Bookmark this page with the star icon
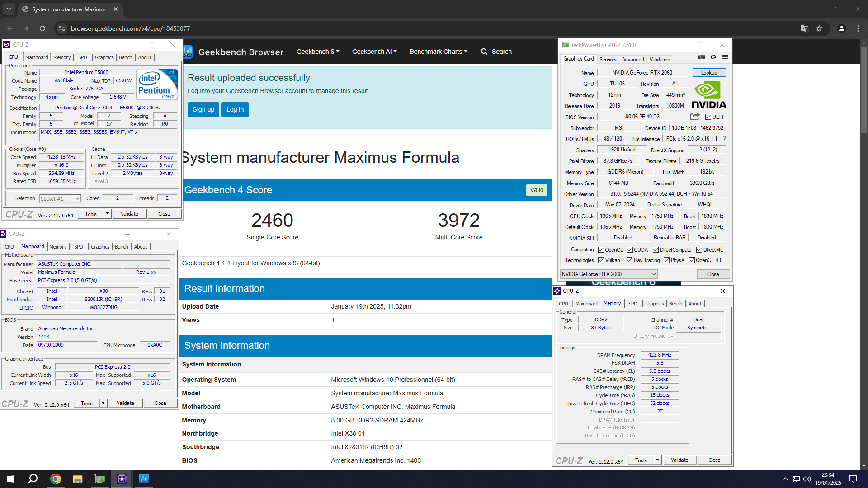 819,28
